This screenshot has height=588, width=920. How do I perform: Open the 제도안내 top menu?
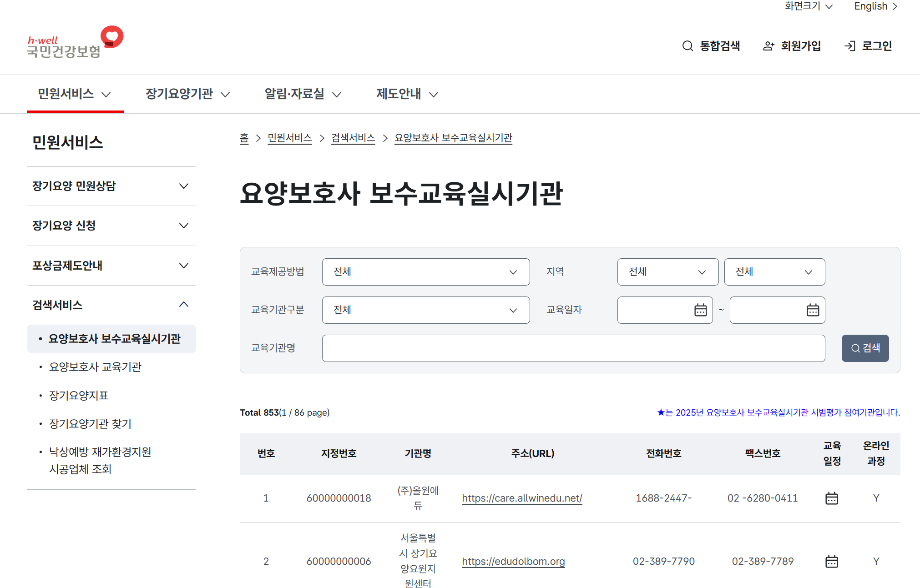(x=407, y=94)
